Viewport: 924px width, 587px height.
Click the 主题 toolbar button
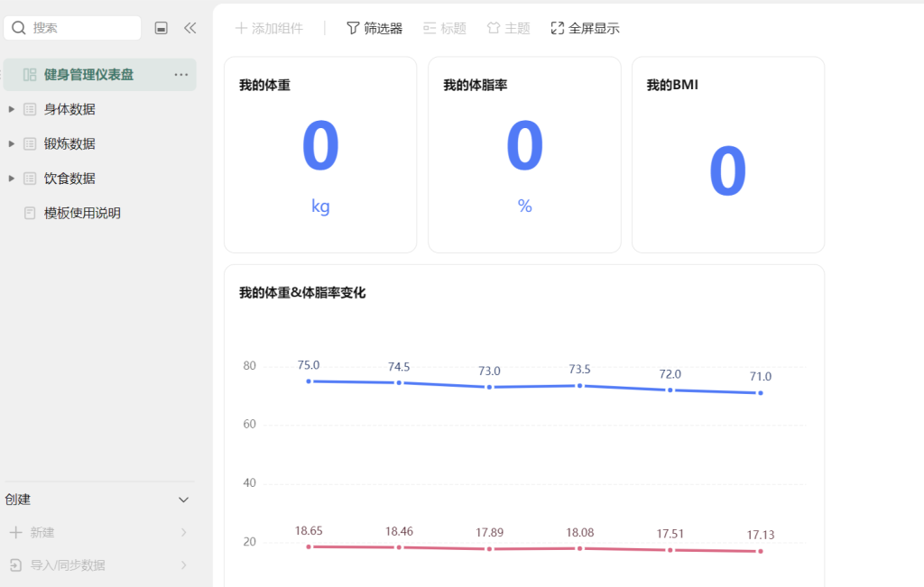tap(509, 28)
